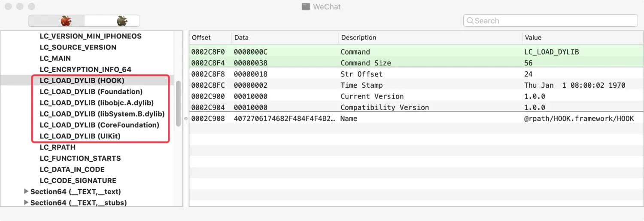Image resolution: width=644 pixels, height=221 pixels.
Task: Click the left tree vertical scrollbar
Action: click(178, 104)
